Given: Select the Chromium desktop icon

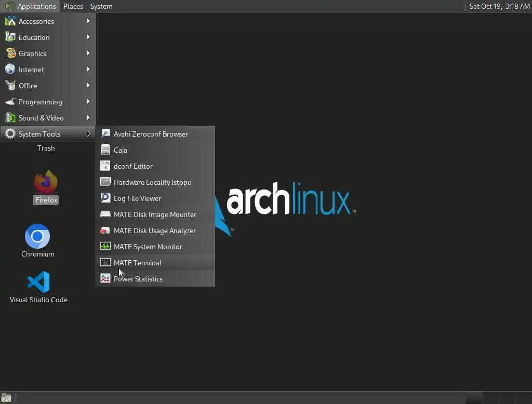Looking at the screenshot, I should (37, 236).
